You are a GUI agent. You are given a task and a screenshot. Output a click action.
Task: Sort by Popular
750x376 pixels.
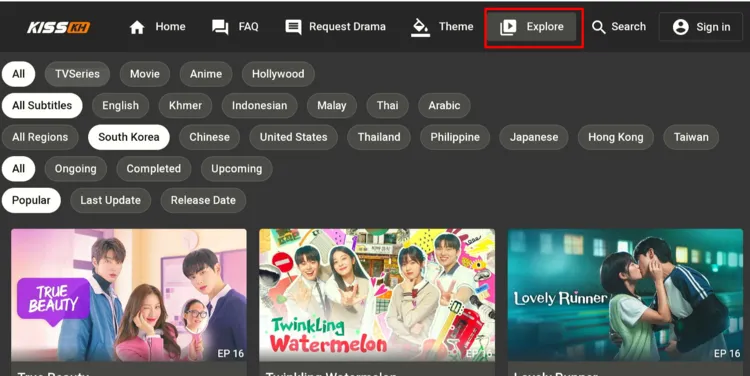(x=31, y=200)
